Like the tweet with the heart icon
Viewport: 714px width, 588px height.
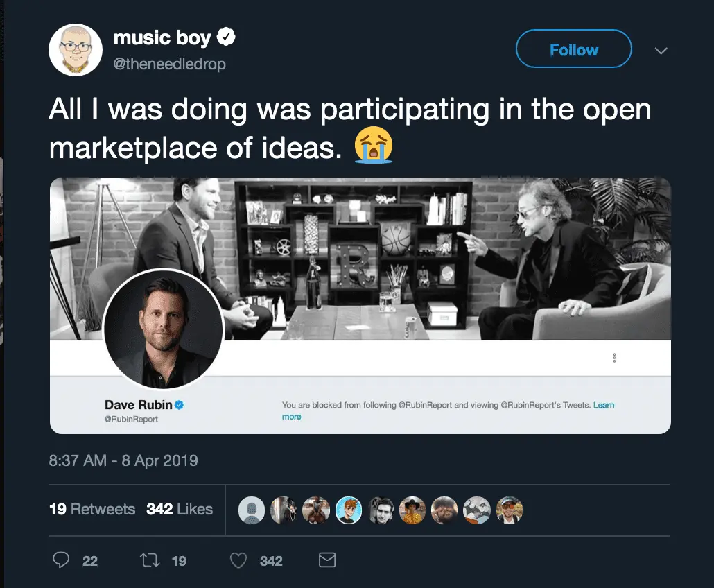238,560
